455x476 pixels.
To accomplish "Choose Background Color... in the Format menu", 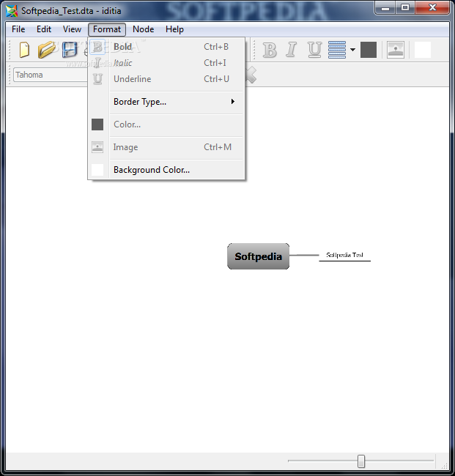I will pyautogui.click(x=166, y=170).
